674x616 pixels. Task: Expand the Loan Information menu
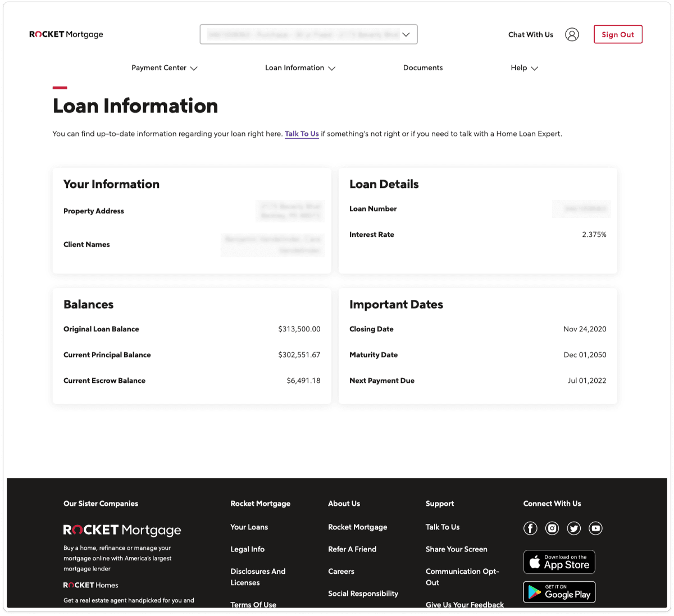[300, 68]
